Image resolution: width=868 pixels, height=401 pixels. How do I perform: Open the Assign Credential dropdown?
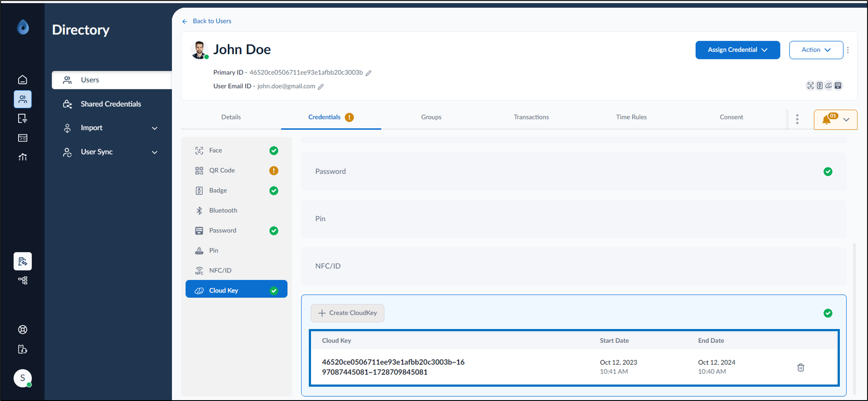(738, 50)
